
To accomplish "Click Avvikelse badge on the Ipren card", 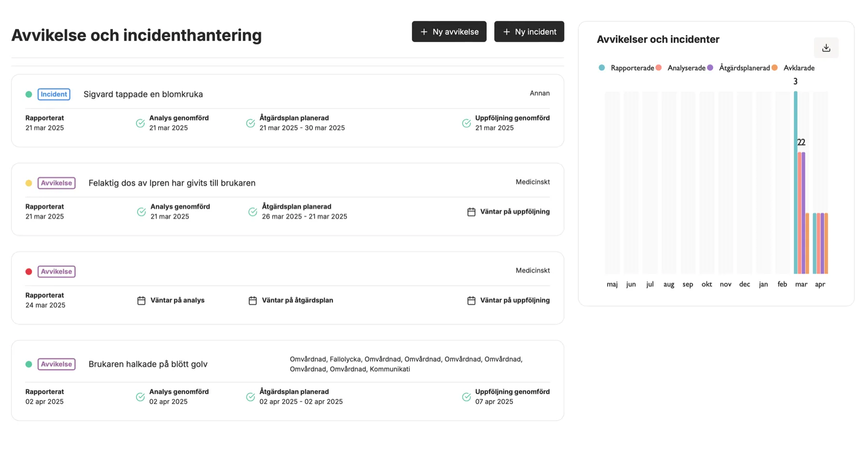I will click(x=56, y=183).
